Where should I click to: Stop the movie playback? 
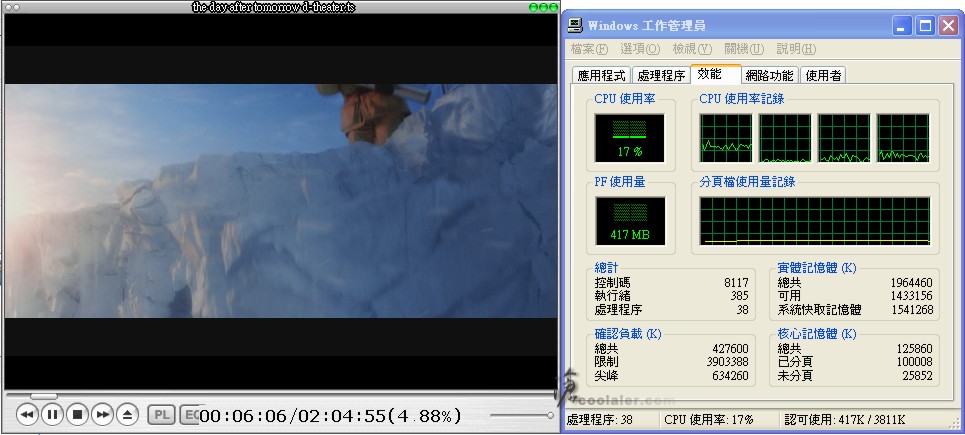tap(78, 415)
